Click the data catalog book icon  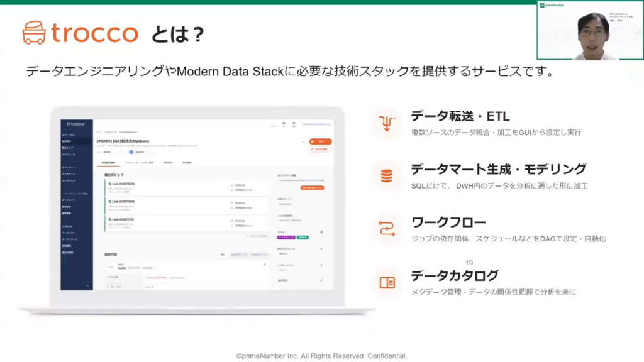pyautogui.click(x=386, y=283)
